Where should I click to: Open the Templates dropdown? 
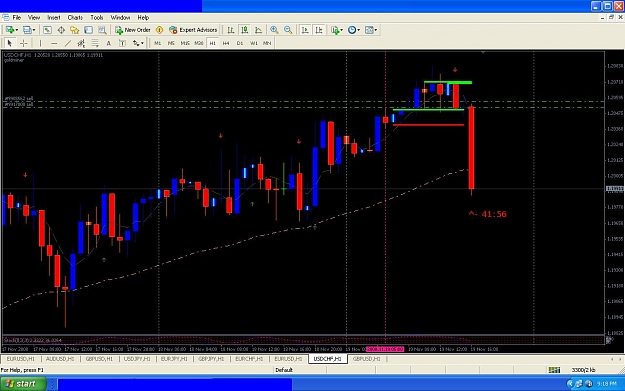point(371,30)
